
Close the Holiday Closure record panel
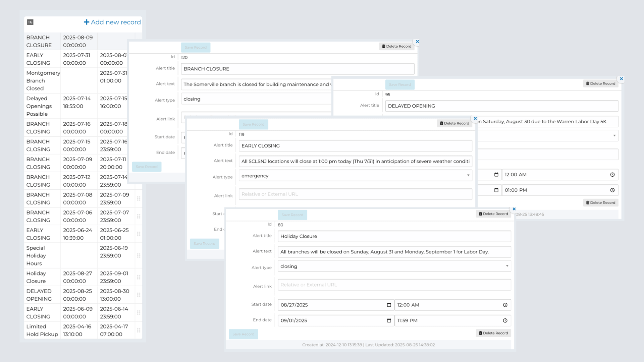click(514, 209)
